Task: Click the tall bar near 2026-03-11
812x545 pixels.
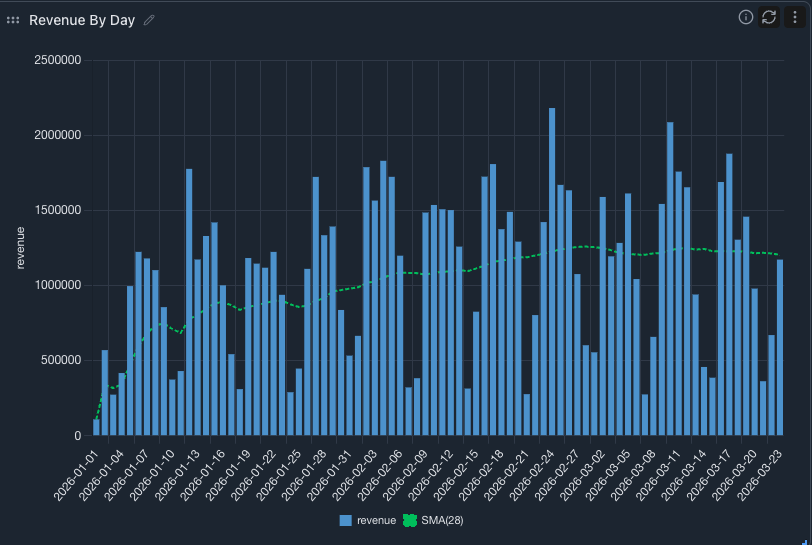Action: click(x=670, y=279)
